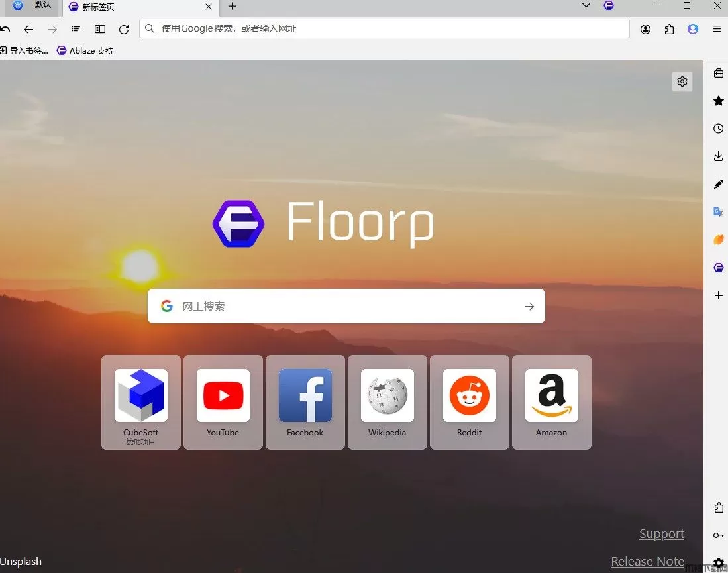This screenshot has height=573, width=728.
Task: Follow the Support link
Action: tap(662, 533)
